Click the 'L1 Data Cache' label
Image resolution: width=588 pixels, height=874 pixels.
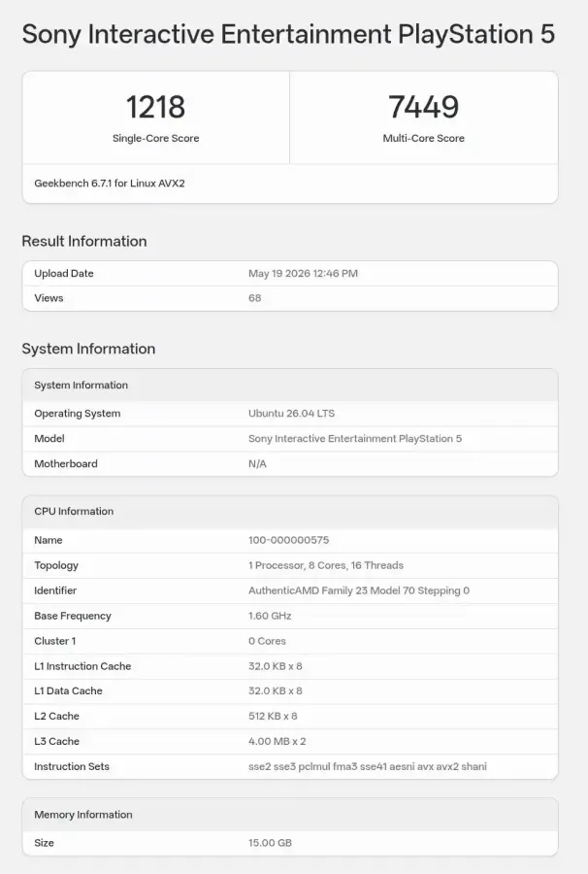(68, 691)
